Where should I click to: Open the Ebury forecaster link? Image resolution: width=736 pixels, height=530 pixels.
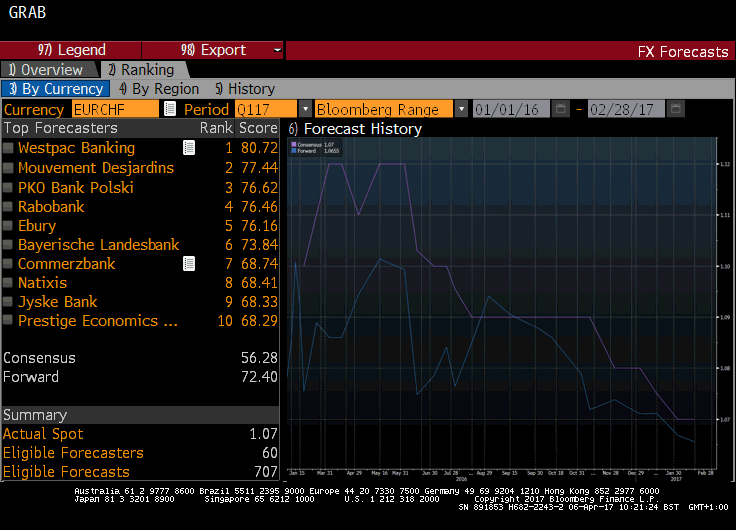tap(37, 226)
